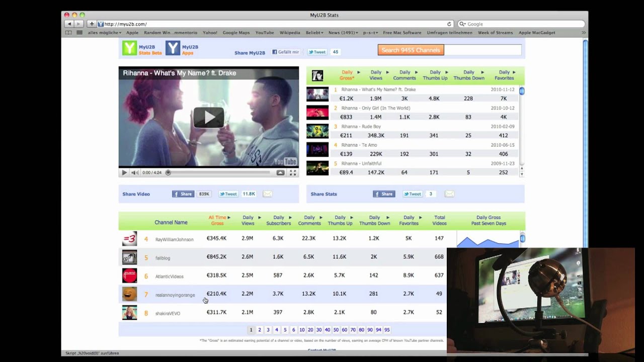Click the Rihanna channel avatar in header
644x362 pixels.
pos(317,75)
